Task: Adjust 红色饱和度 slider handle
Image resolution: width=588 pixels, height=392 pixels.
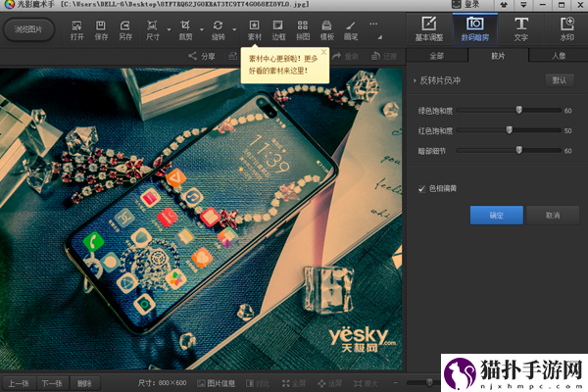Action: coord(510,130)
